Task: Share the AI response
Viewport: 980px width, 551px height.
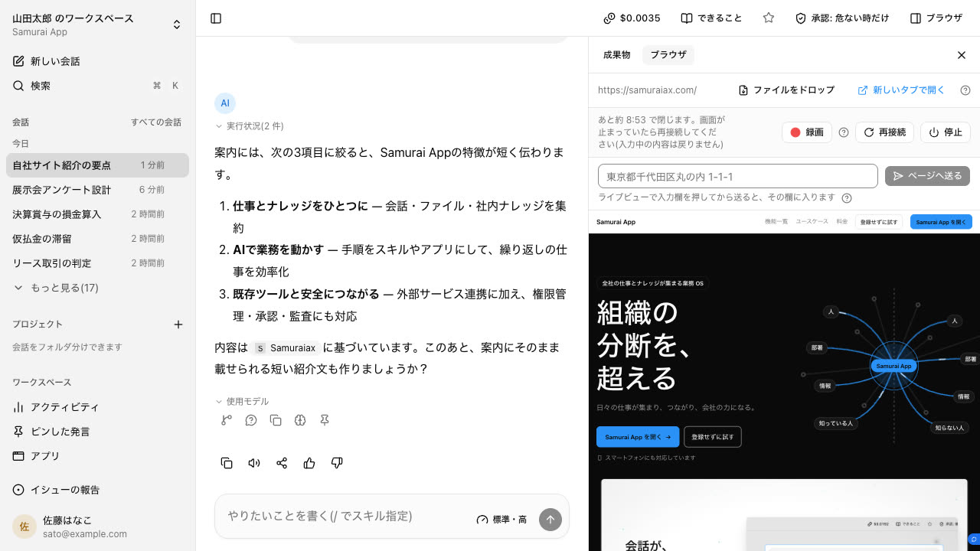Action: 282,463
